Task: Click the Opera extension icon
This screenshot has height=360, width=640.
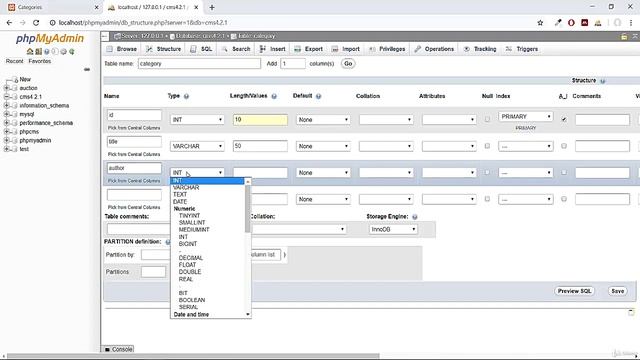Action: 571,23
